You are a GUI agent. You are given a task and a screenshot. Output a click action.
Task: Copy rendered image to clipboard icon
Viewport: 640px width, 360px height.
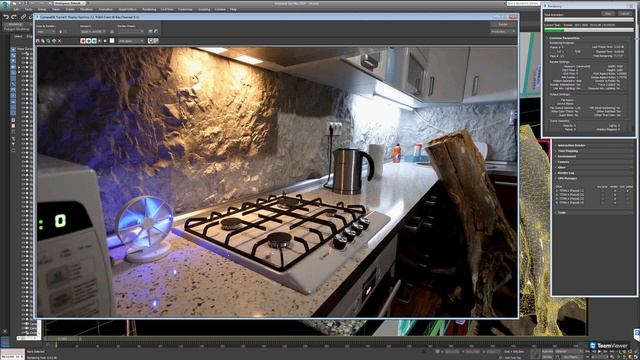click(43, 41)
